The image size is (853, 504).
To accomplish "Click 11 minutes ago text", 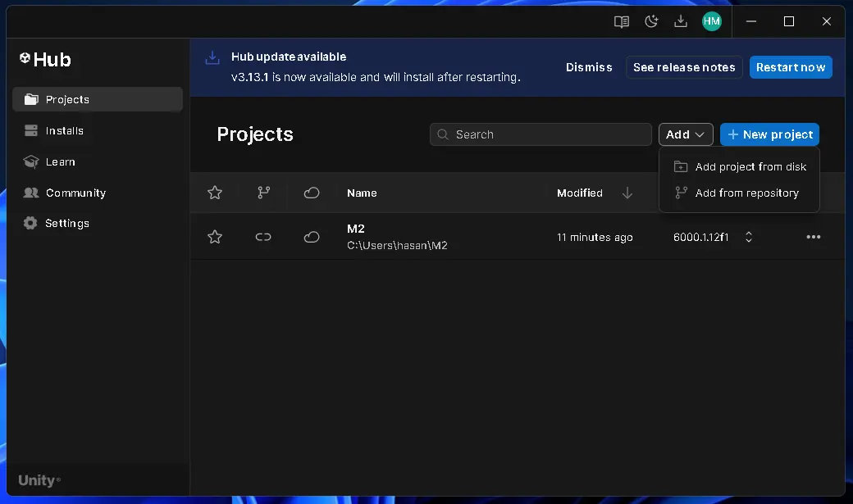I will tap(595, 238).
